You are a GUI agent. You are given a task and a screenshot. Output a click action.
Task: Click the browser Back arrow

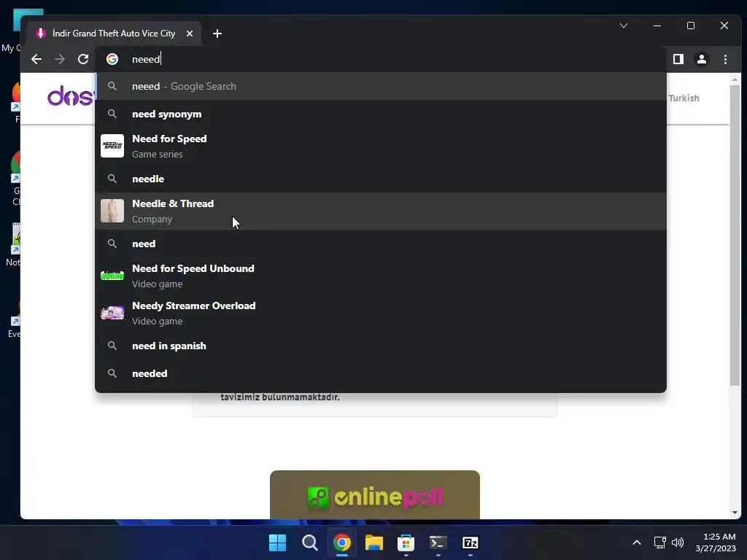[x=36, y=59]
